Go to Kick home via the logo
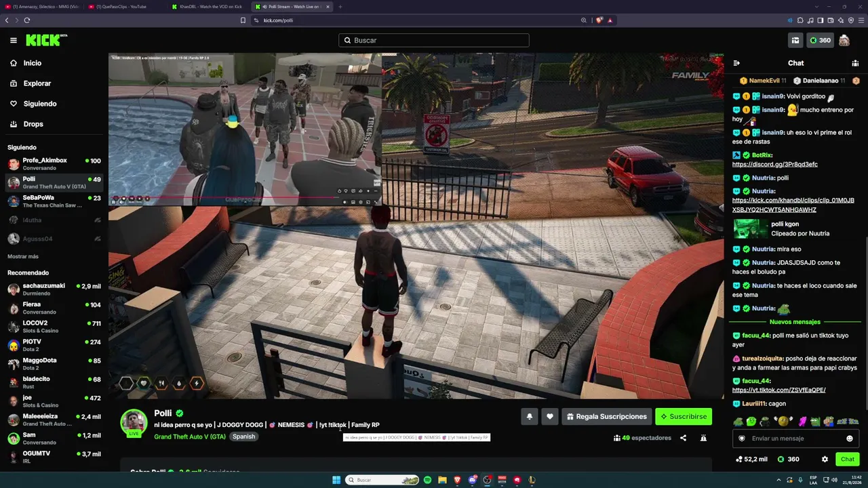868x488 pixels. [x=46, y=41]
